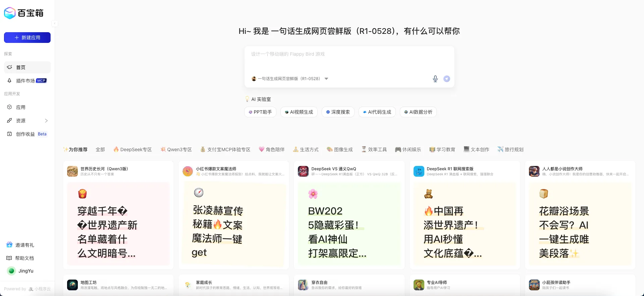Select the 休闲娱乐 category tab
The width and height of the screenshot is (644, 296).
pos(408,150)
